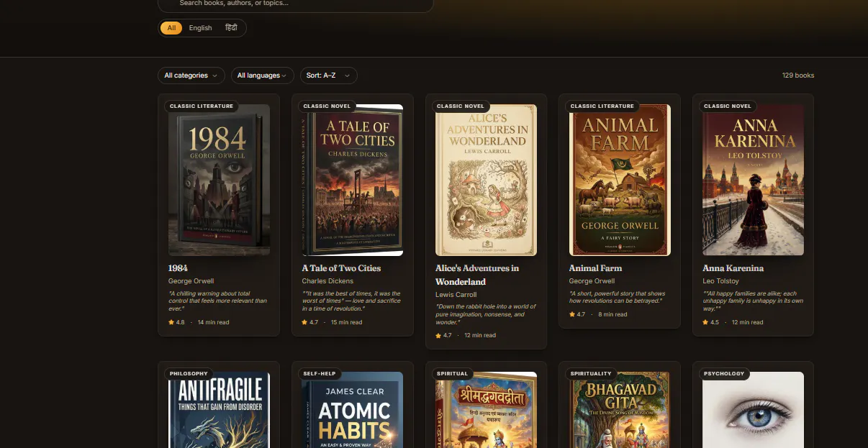
Task: Click the Anna Karenina title link
Action: (x=733, y=268)
